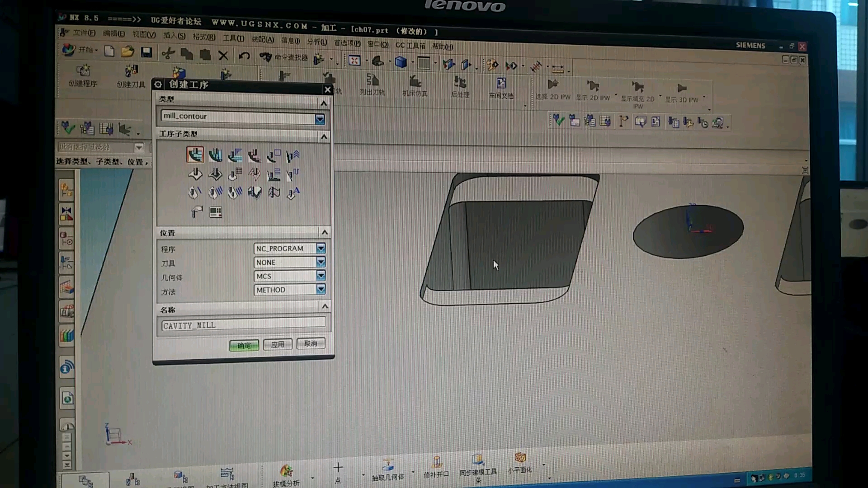Screen dimensions: 868x488
Task: Select the CONTOUR_TEXT subtype icon
Action: pyautogui.click(x=293, y=193)
